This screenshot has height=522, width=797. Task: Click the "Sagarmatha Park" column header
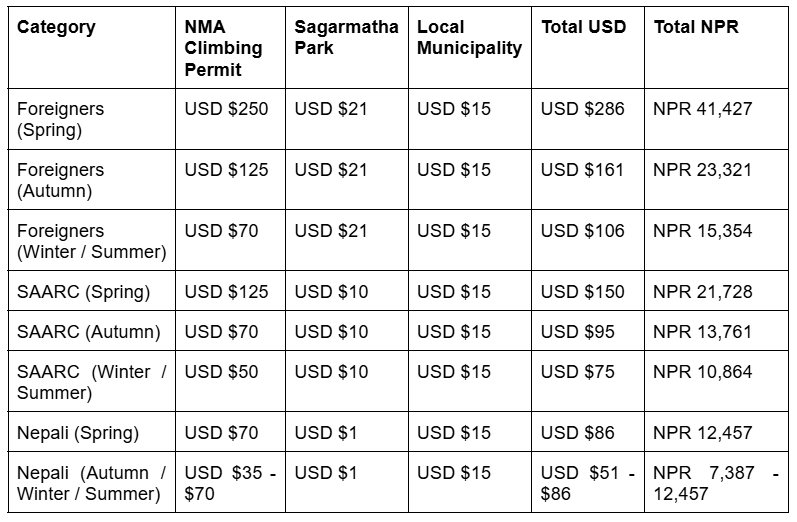tap(346, 37)
